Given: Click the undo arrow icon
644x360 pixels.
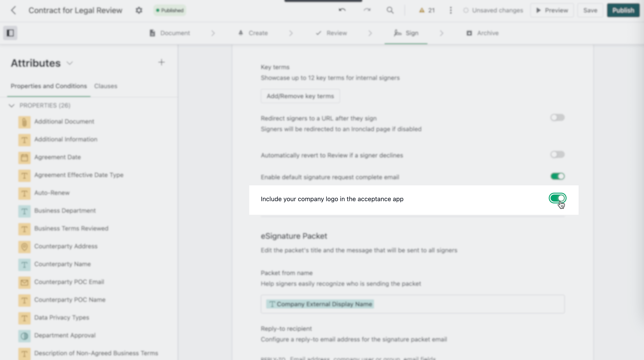Looking at the screenshot, I should pyautogui.click(x=342, y=10).
